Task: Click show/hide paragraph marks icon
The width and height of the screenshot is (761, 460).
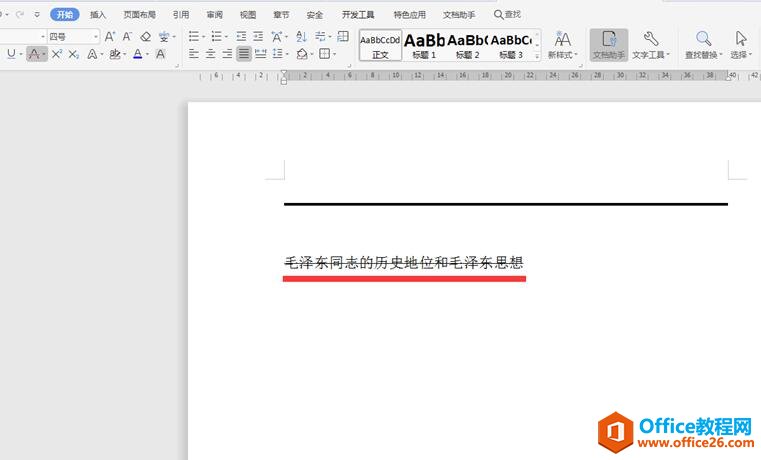Action: (320, 36)
